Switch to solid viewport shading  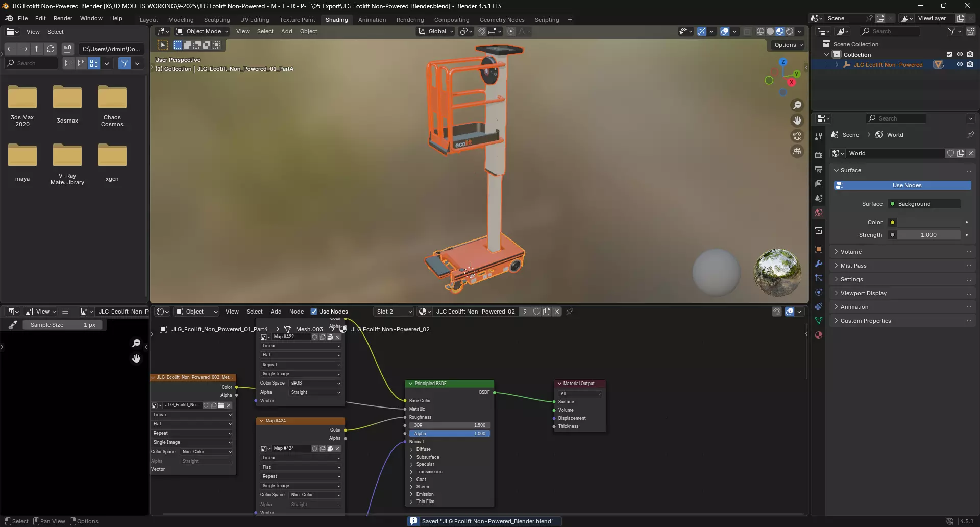click(770, 31)
